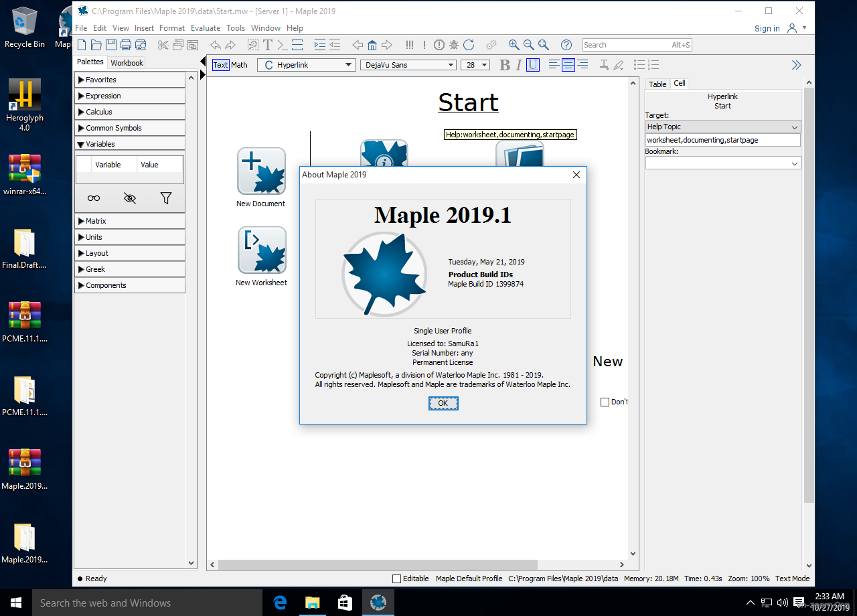Go forward with the right arrow icon

[387, 45]
